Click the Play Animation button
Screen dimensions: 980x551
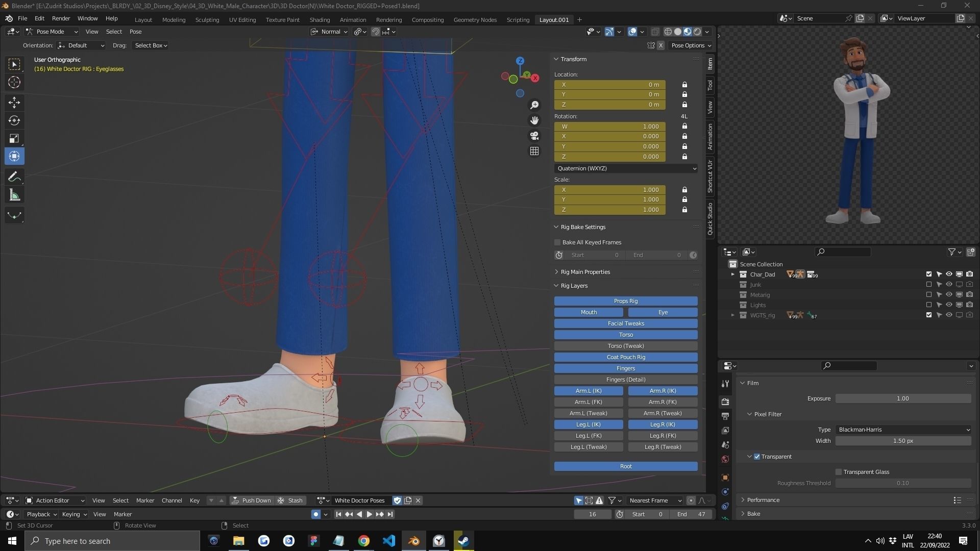point(370,514)
